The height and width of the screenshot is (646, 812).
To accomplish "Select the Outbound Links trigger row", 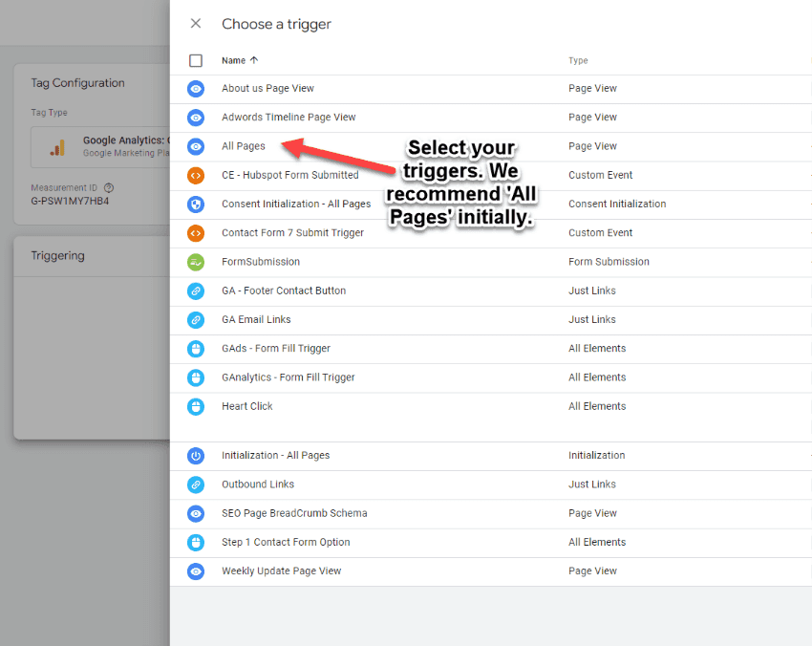I will (258, 484).
